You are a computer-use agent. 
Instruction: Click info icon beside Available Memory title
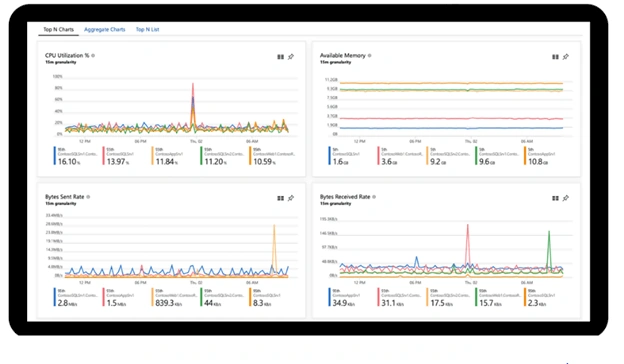370,56
